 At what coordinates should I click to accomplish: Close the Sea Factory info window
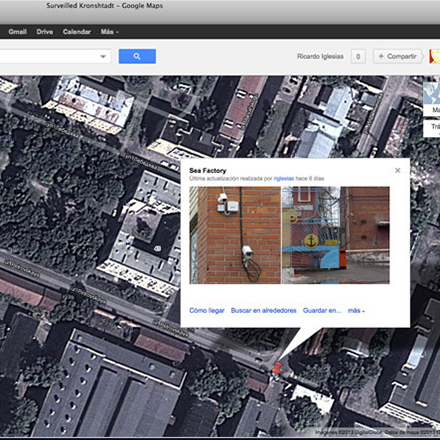tap(398, 170)
